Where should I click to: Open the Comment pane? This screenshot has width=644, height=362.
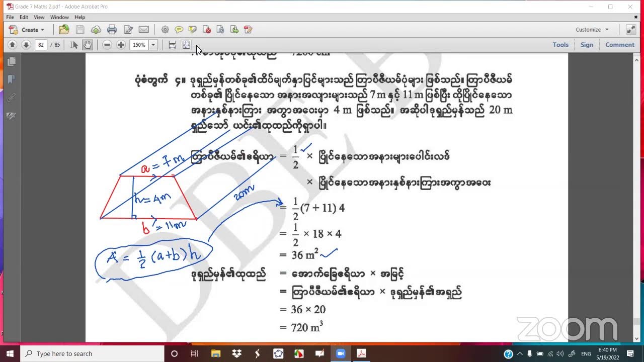coord(620,45)
